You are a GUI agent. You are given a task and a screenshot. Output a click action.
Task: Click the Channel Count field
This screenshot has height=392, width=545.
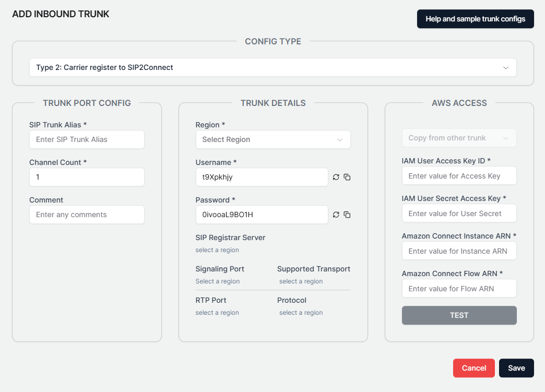pyautogui.click(x=87, y=177)
